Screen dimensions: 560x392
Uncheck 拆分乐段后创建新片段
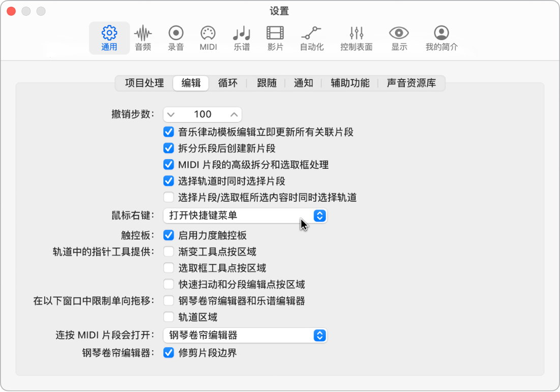click(169, 148)
